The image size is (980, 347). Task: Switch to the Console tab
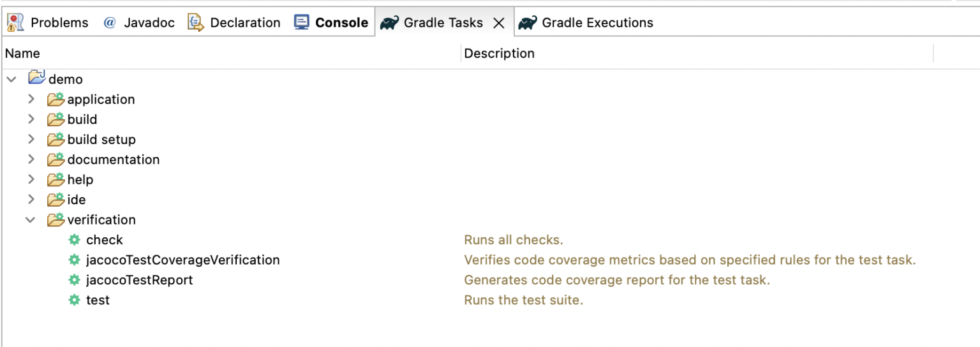pyautogui.click(x=331, y=23)
